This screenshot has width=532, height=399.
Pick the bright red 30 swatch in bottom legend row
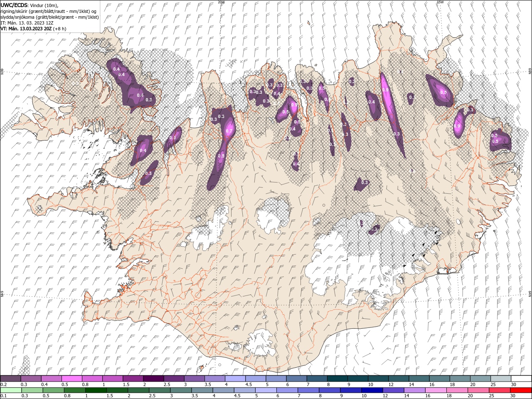[x=521, y=390]
